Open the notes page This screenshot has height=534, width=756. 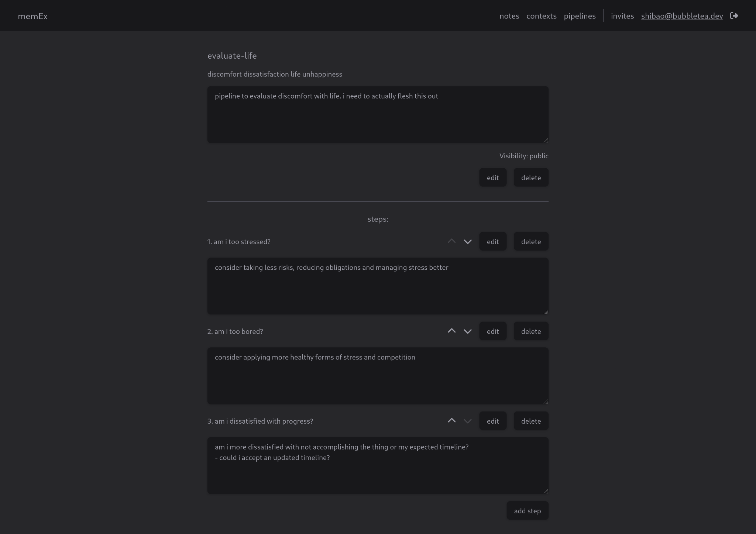click(x=509, y=16)
